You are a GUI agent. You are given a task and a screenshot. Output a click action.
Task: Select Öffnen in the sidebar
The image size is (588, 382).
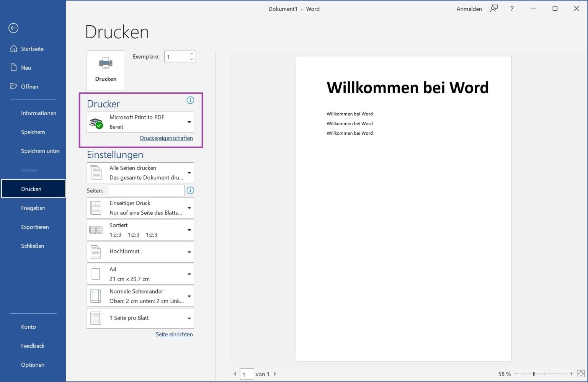tap(33, 87)
